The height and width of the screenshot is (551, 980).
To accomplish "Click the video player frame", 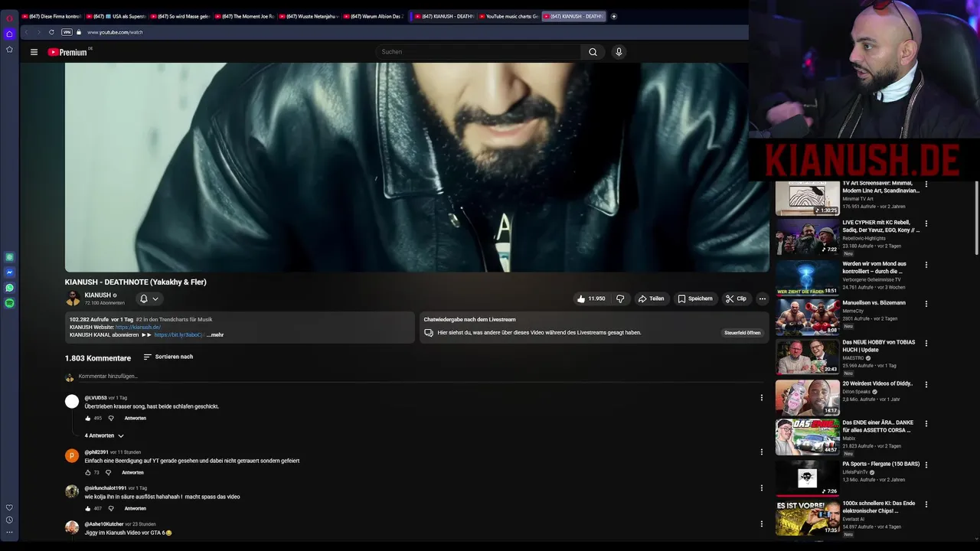I will [416, 167].
